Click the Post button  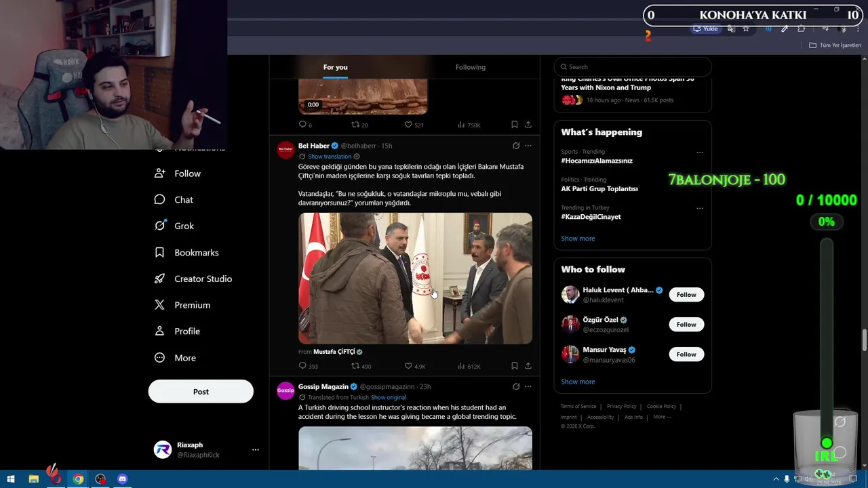(201, 392)
